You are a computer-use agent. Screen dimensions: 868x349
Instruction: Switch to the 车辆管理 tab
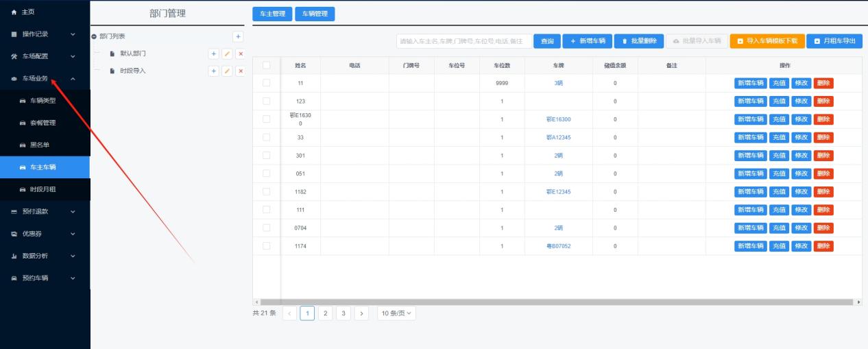click(x=315, y=14)
